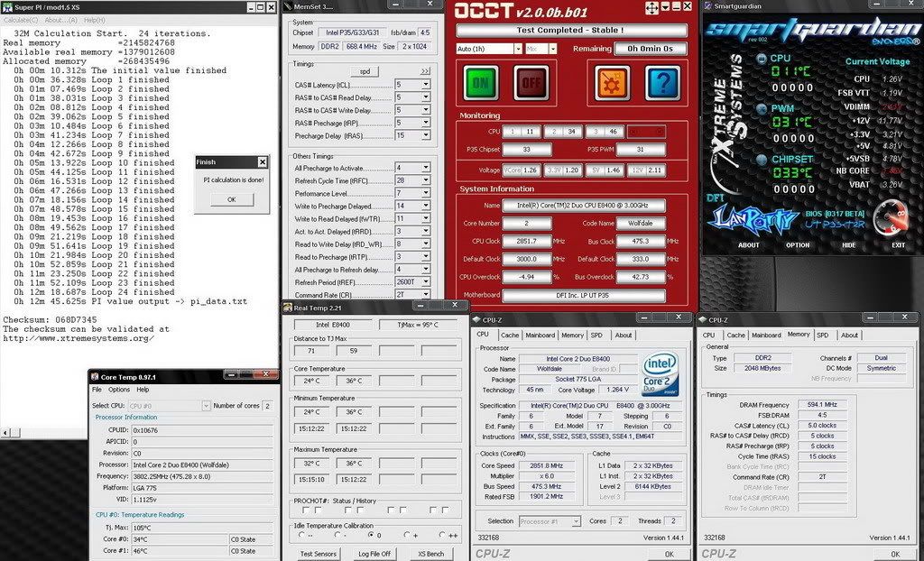
Task: Select the single '+' idle calibration radio button
Action: point(407,535)
